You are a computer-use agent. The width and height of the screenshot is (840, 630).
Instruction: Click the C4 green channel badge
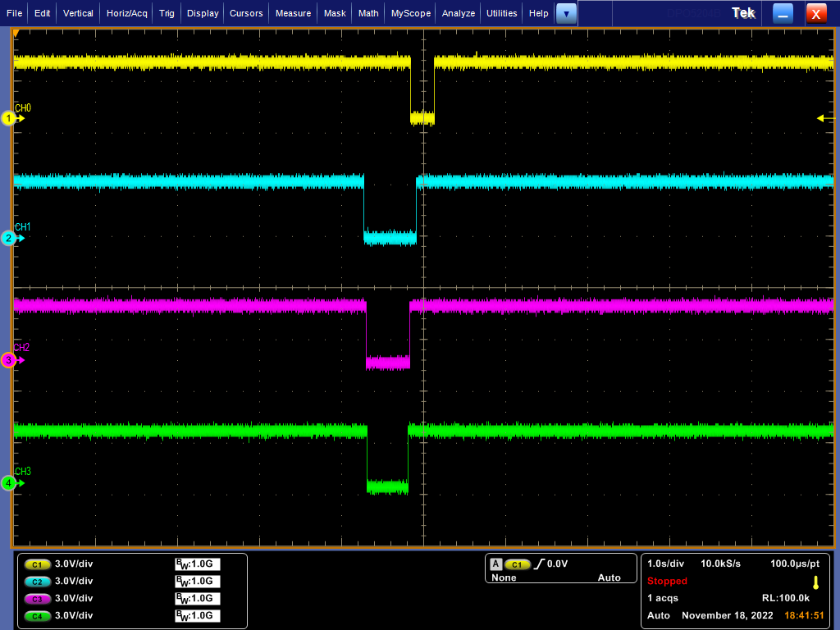38,616
